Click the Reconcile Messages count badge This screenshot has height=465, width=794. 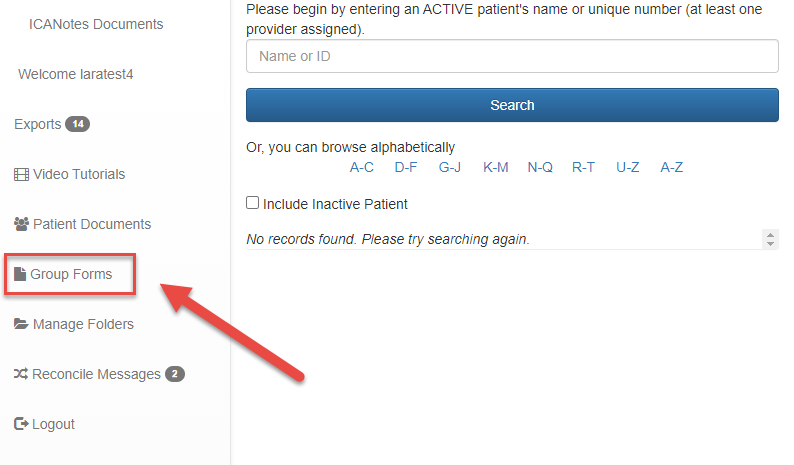tap(175, 374)
